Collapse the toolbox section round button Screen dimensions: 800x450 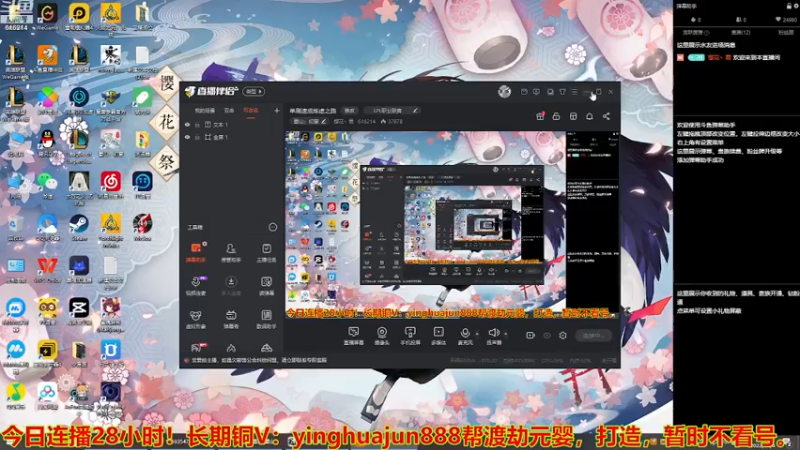click(x=273, y=227)
